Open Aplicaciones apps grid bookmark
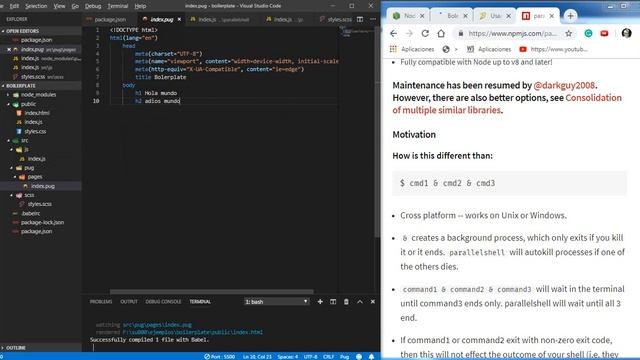Image resolution: width=640 pixels, height=360 pixels. pyautogui.click(x=412, y=49)
